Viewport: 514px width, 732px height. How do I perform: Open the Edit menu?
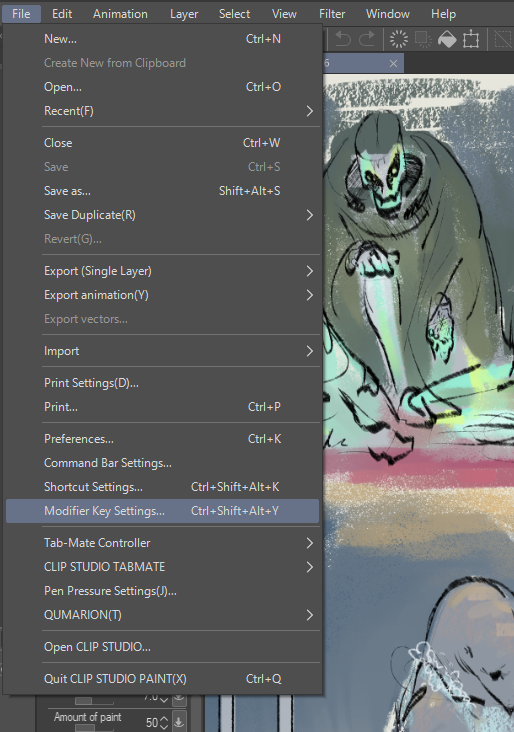[62, 14]
